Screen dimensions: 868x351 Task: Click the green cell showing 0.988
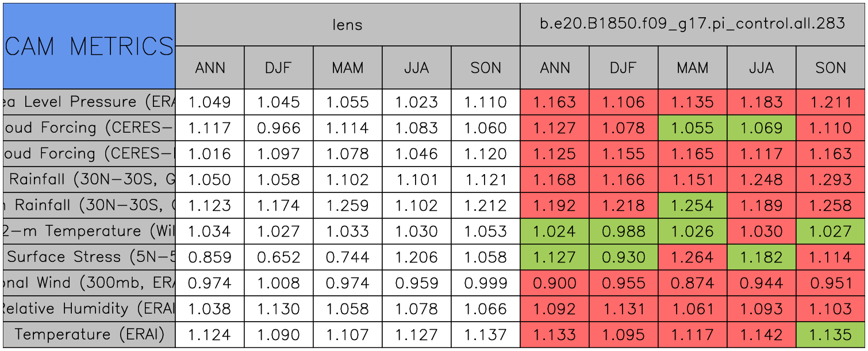point(623,231)
